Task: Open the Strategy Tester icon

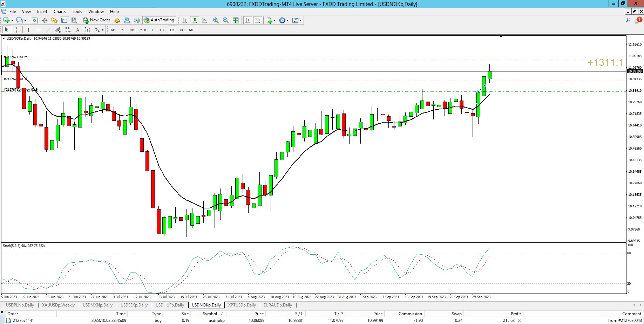Action: point(74,20)
